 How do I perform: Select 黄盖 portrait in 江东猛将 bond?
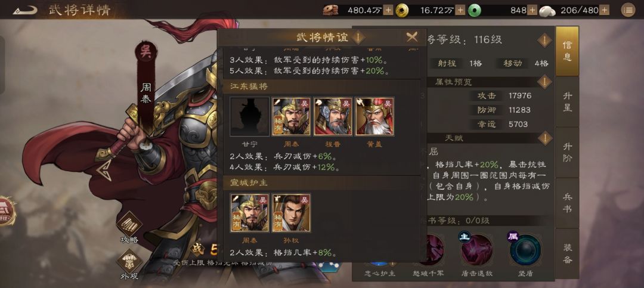[374, 116]
